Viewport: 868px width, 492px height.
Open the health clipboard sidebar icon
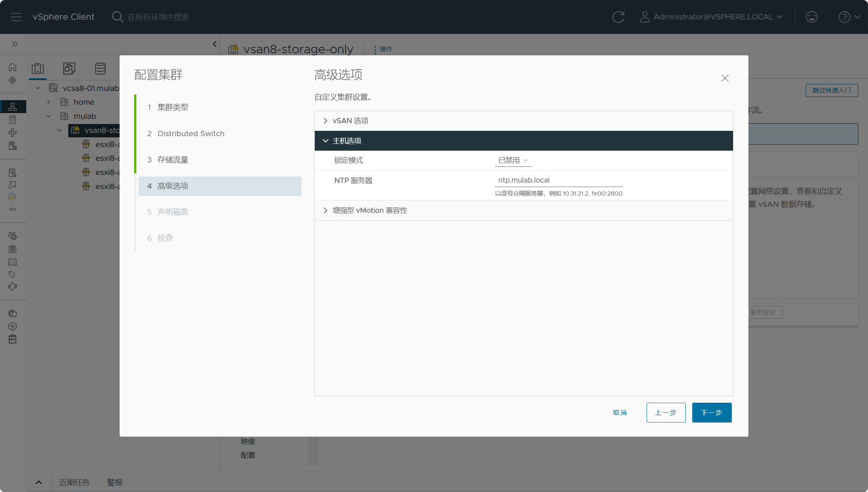point(13,339)
